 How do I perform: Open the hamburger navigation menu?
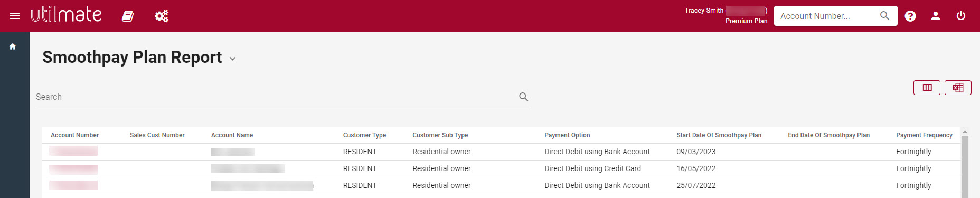point(15,16)
